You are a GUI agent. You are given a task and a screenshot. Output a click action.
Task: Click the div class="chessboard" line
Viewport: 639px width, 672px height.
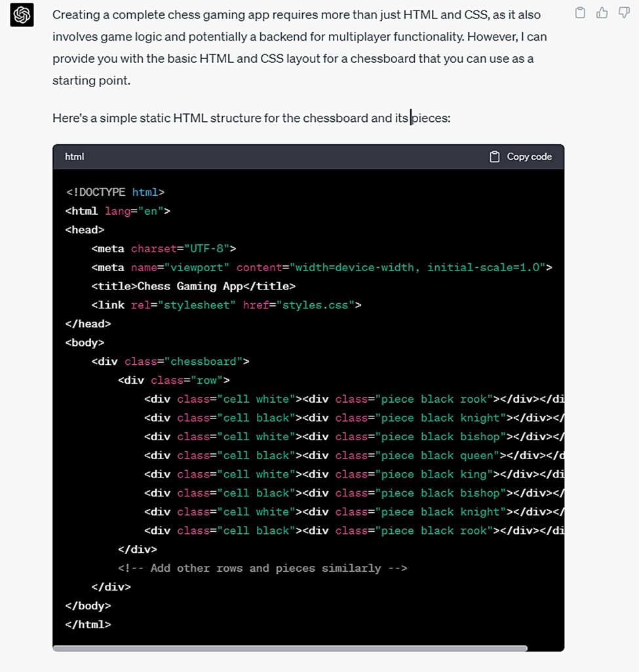(170, 362)
